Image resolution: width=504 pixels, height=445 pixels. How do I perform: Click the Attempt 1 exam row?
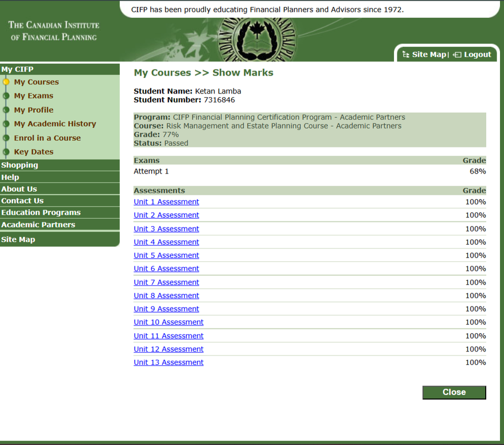tap(309, 171)
